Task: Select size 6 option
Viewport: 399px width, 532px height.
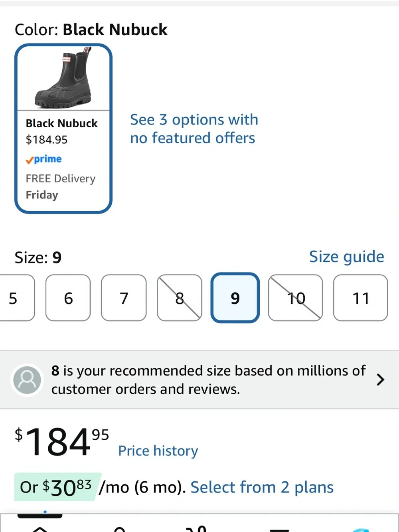Action: pyautogui.click(x=68, y=298)
